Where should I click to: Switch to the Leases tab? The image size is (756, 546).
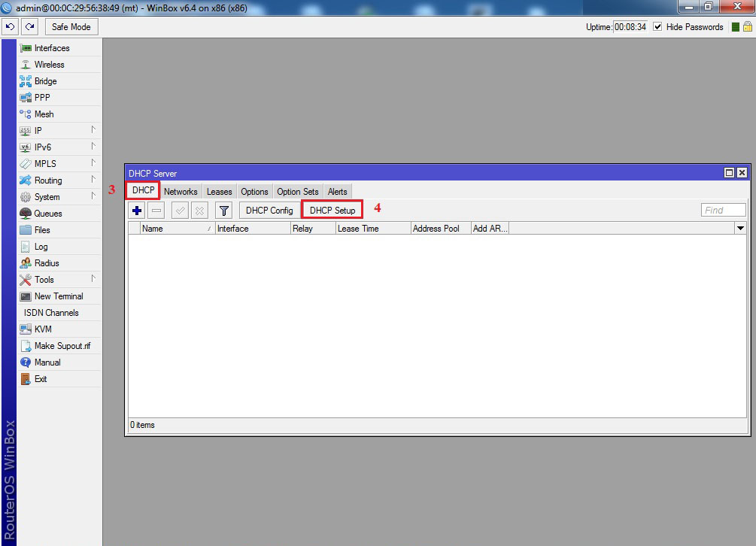[219, 192]
